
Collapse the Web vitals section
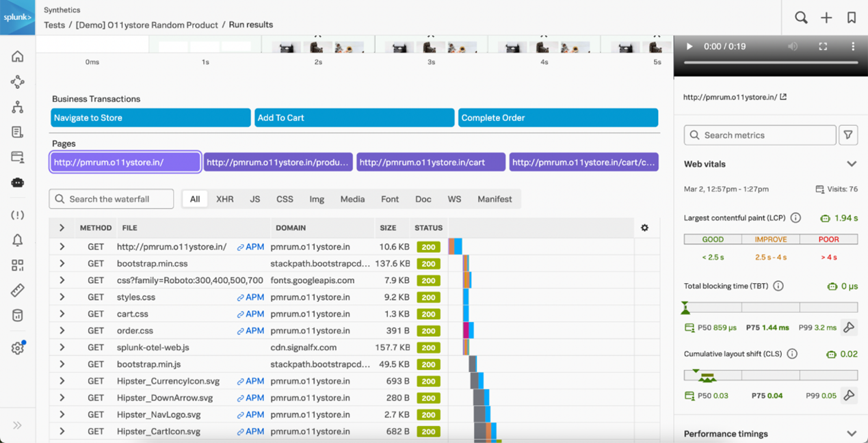(x=852, y=164)
